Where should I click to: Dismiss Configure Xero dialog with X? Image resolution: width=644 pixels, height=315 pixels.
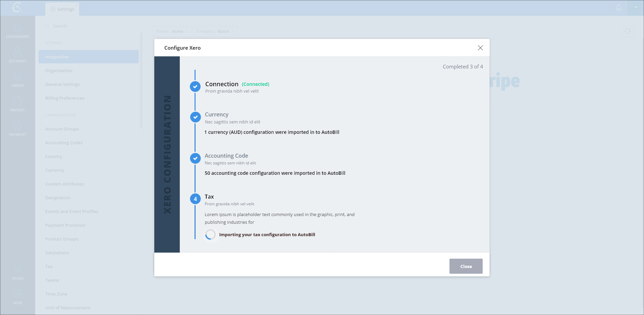pos(480,48)
